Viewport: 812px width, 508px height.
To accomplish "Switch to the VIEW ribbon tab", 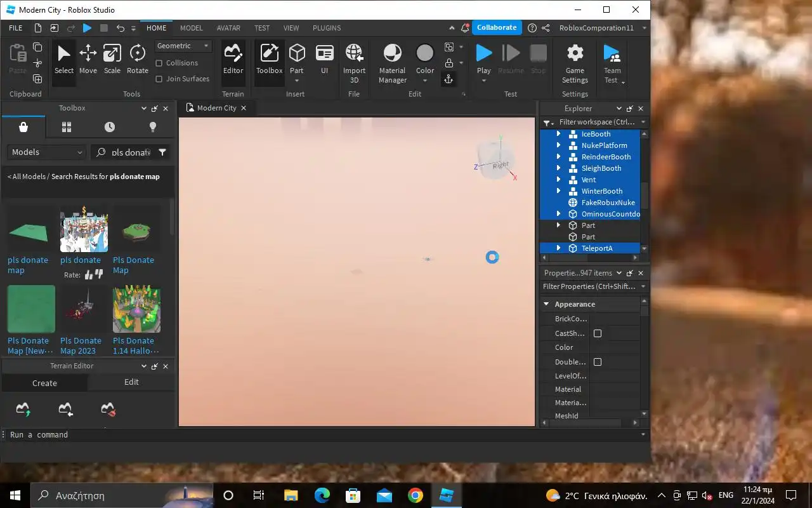I will click(291, 28).
